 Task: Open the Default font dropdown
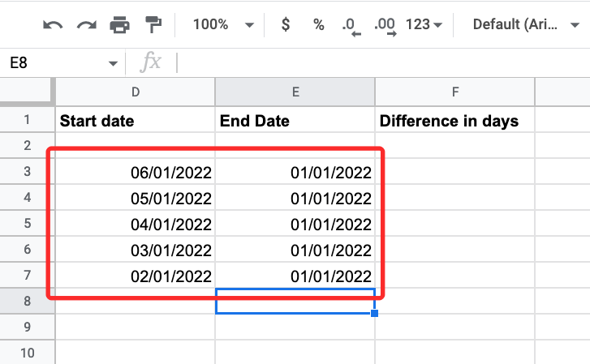(525, 24)
